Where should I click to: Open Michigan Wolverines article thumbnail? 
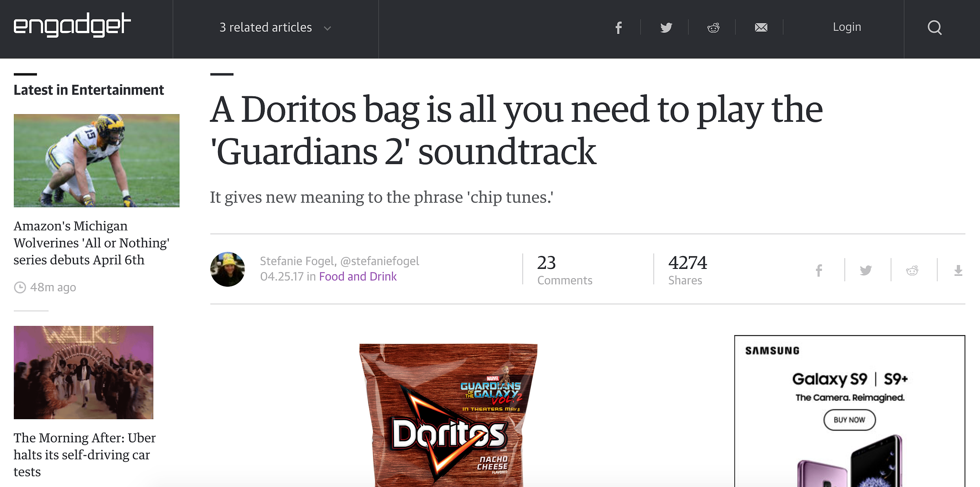[x=97, y=160]
